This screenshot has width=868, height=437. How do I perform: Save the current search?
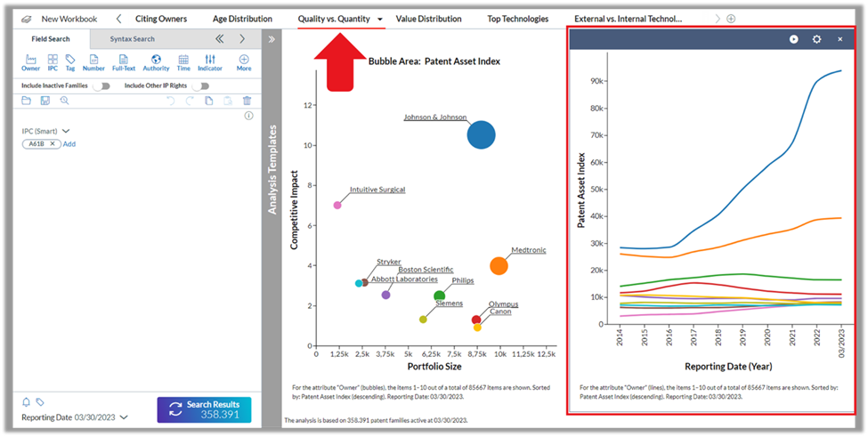[x=45, y=101]
